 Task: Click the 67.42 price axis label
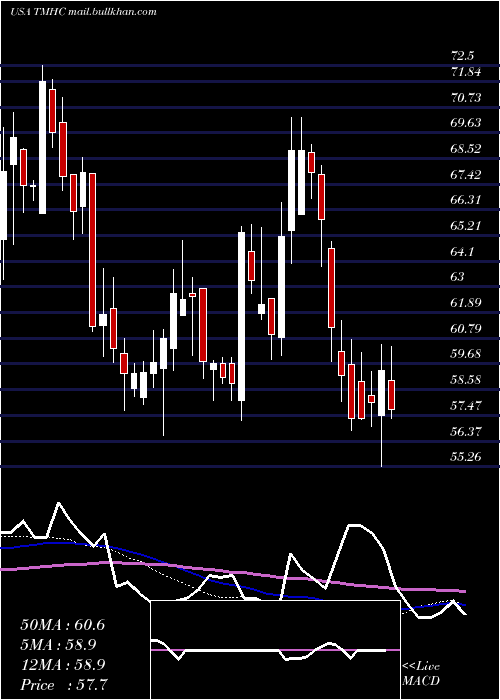[467, 174]
